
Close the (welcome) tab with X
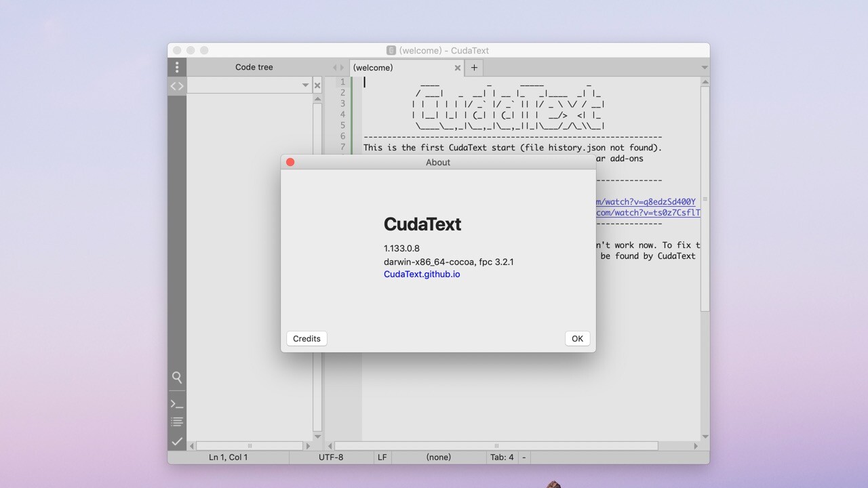coord(458,68)
